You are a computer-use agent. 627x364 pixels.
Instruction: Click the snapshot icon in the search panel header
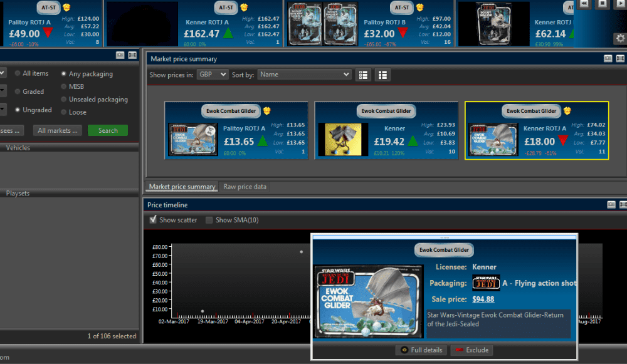[x=120, y=55]
